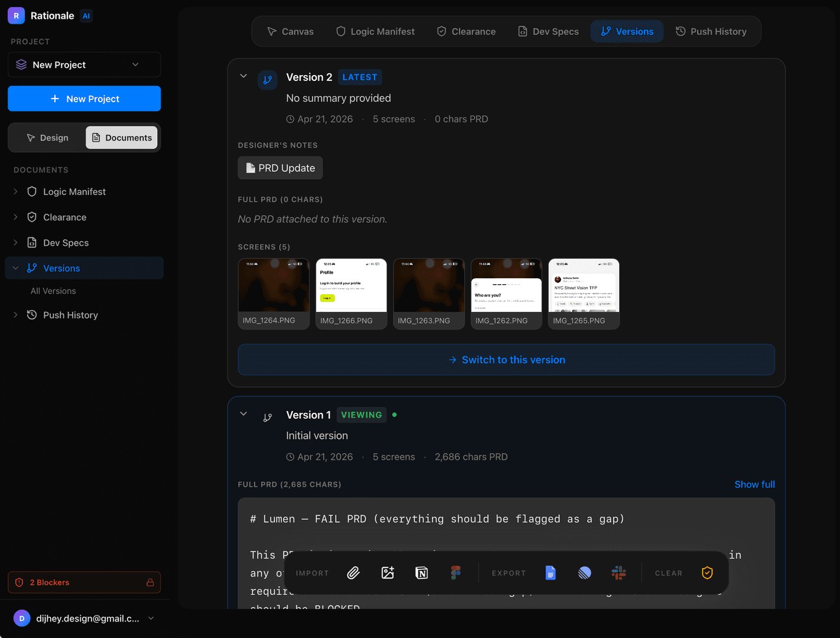840x638 pixels.
Task: Open thumbnail IMG_1262.PNG
Action: pyautogui.click(x=506, y=294)
